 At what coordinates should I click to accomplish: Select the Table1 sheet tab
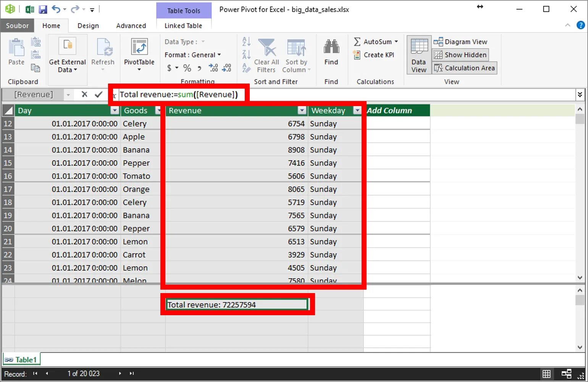point(21,360)
